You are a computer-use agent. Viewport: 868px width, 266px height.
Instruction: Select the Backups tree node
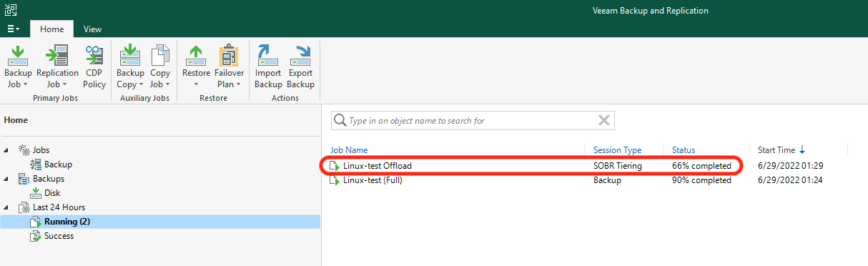(49, 179)
